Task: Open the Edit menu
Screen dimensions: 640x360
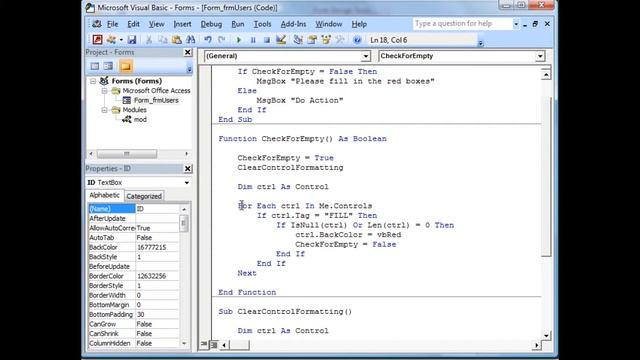Action: pyautogui.click(x=133, y=24)
